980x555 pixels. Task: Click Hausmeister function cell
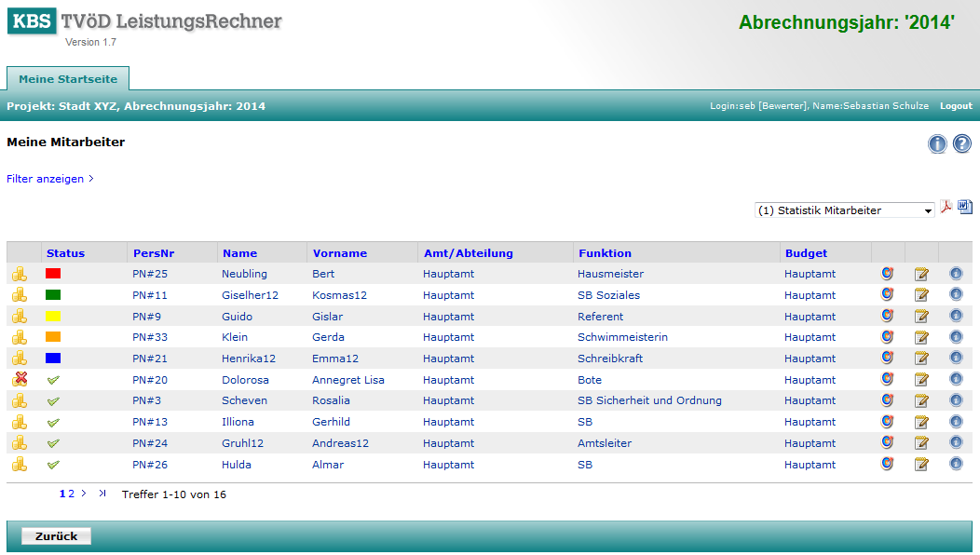click(x=610, y=274)
